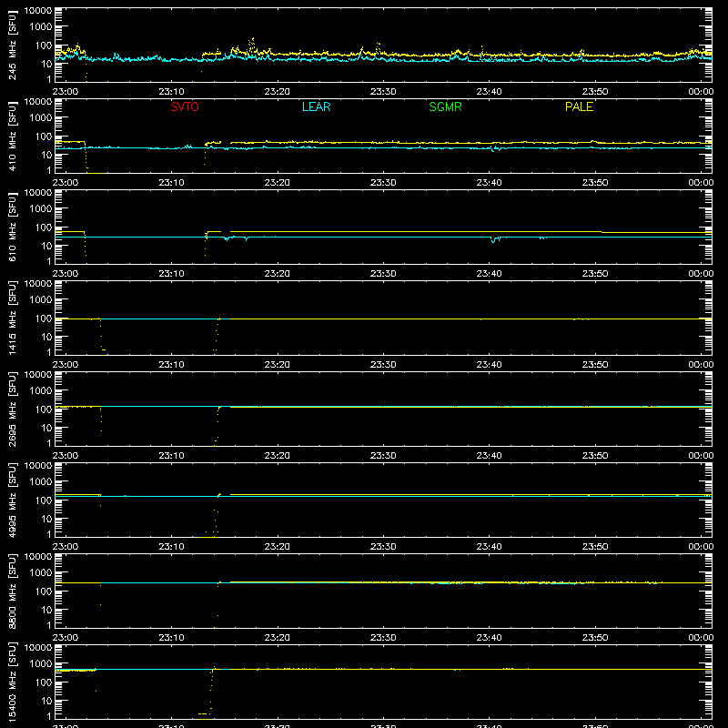Click 23:40 tick under the 4995 MHz plot
728x728 pixels.
click(x=489, y=547)
